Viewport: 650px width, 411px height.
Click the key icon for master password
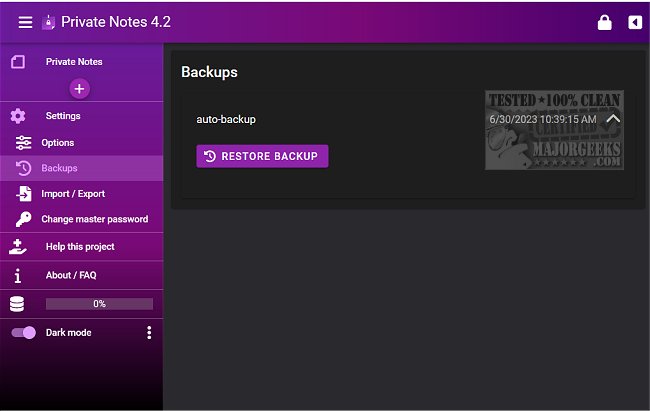pyautogui.click(x=24, y=219)
